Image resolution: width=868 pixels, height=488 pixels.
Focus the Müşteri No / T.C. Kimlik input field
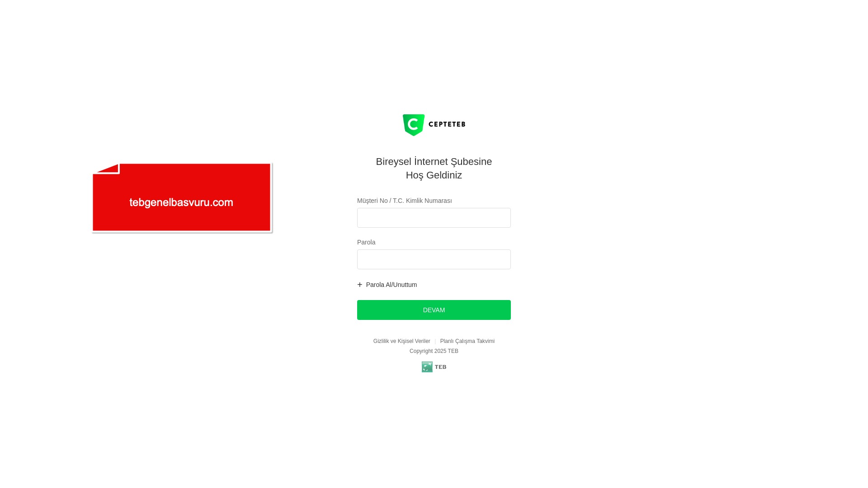point(434,218)
